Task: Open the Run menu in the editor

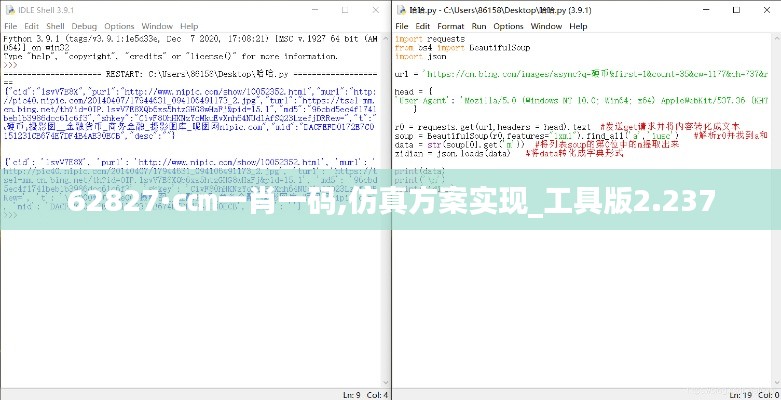Action: tap(479, 26)
